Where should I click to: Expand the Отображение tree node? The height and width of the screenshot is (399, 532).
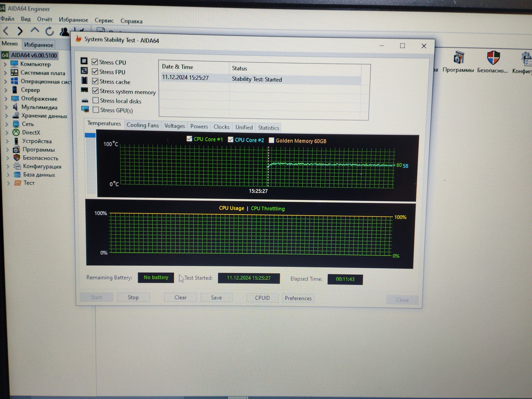6,99
